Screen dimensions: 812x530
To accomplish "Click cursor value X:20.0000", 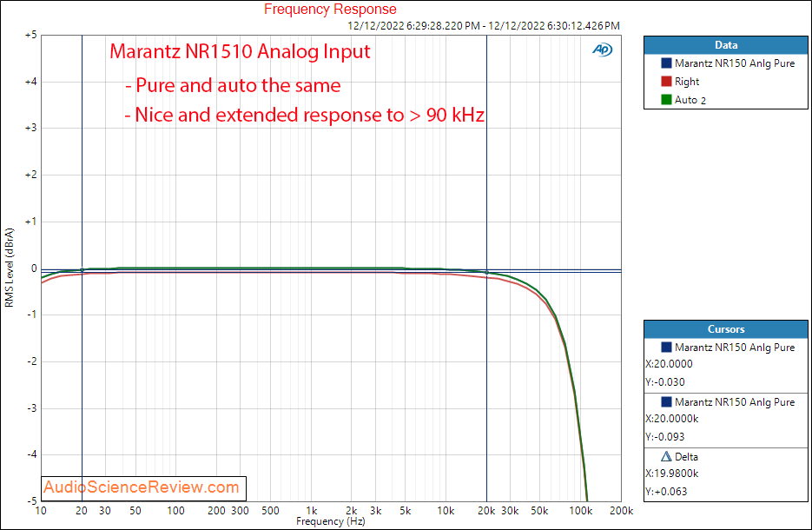I will [x=669, y=364].
